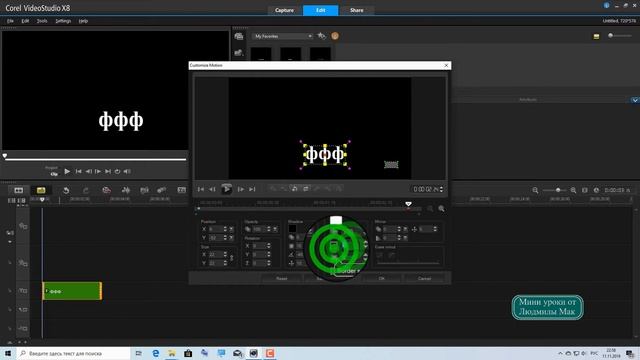Open the Edit menu in the menu bar
The height and width of the screenshot is (360, 640).
(25, 21)
